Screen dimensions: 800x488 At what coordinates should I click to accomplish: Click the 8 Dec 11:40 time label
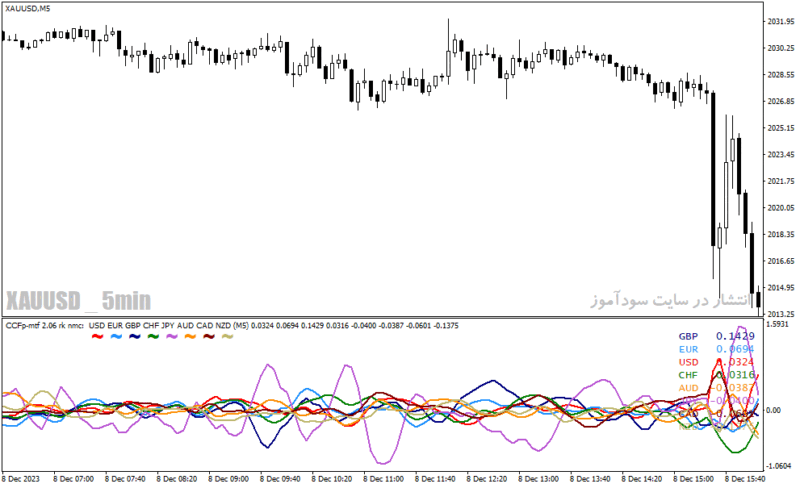435,479
